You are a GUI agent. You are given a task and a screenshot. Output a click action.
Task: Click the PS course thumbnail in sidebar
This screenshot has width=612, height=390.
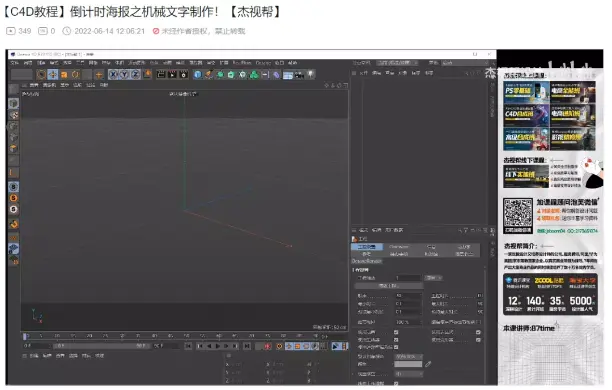point(526,92)
